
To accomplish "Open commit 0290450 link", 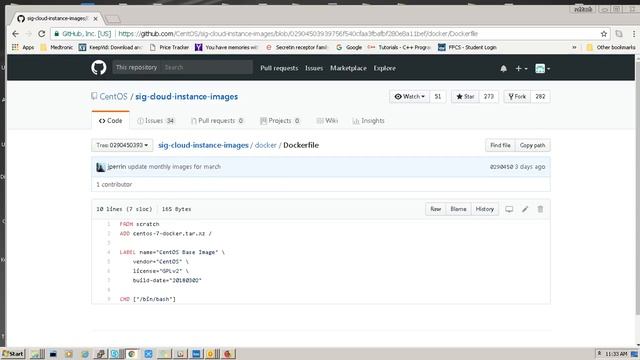I will tap(501, 167).
